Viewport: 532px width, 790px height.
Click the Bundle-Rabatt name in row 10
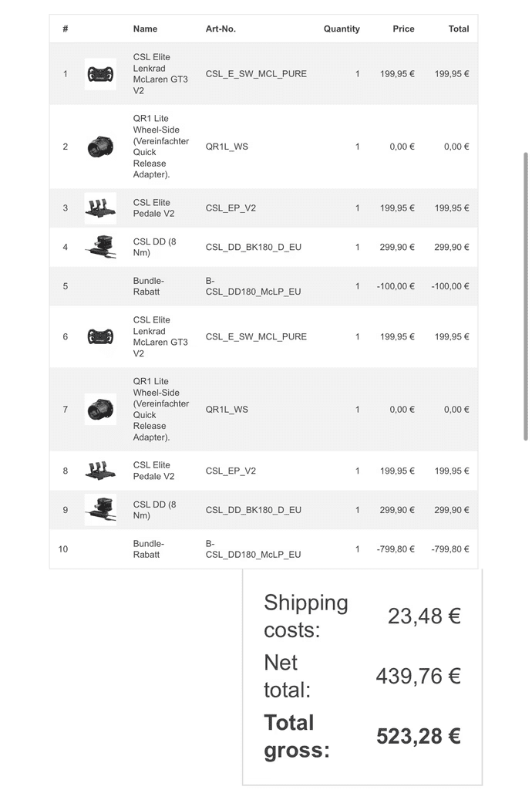coord(148,549)
